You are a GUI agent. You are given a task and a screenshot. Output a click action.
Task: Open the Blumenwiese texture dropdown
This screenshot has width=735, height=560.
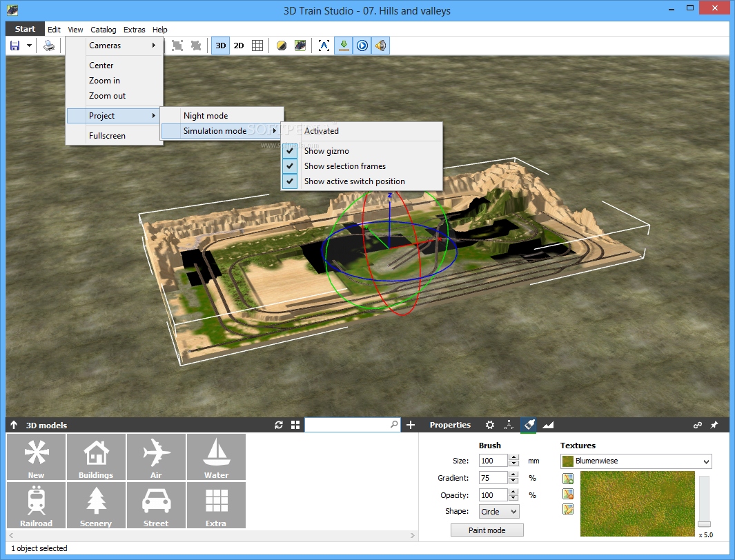point(636,461)
